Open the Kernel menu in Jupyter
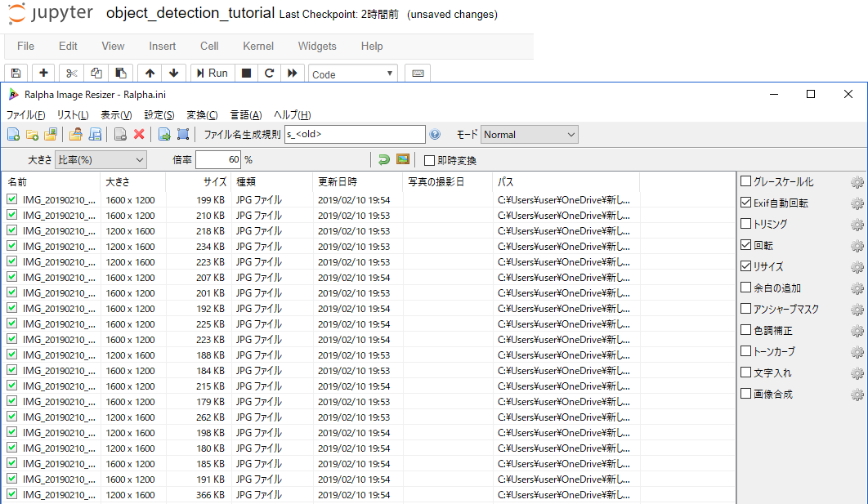868x504 pixels. click(258, 47)
